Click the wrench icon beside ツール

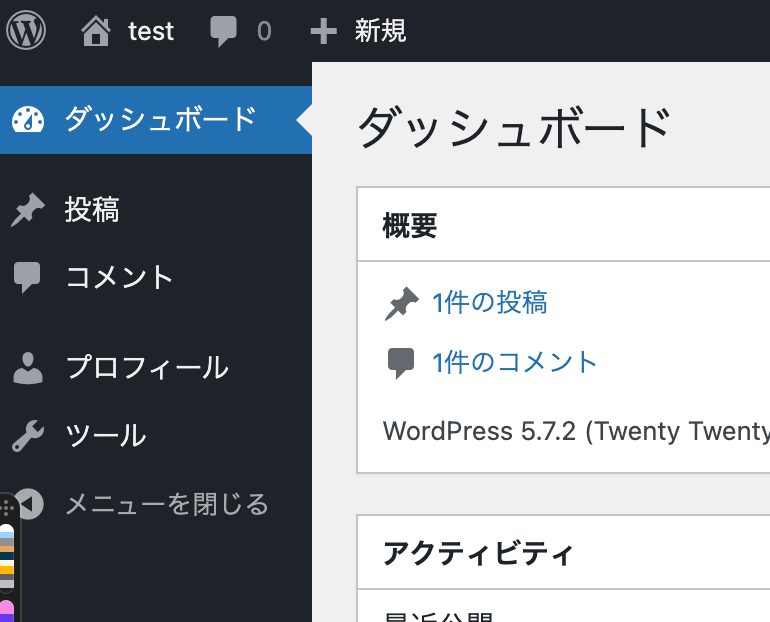tap(28, 435)
